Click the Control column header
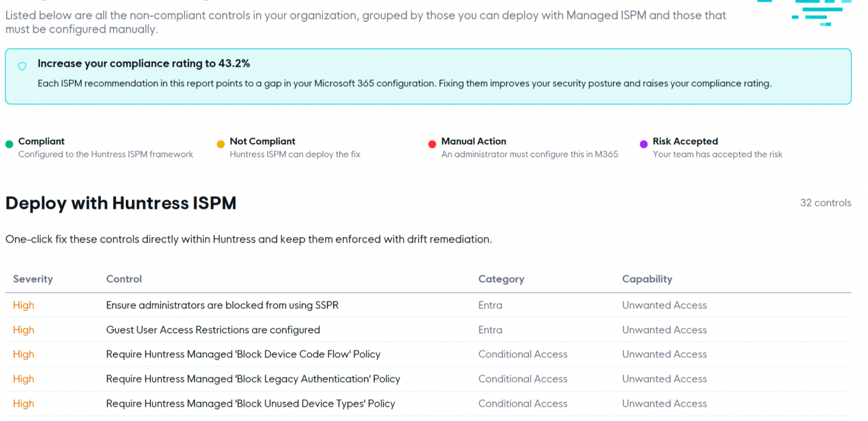This screenshot has height=421, width=868. (124, 279)
